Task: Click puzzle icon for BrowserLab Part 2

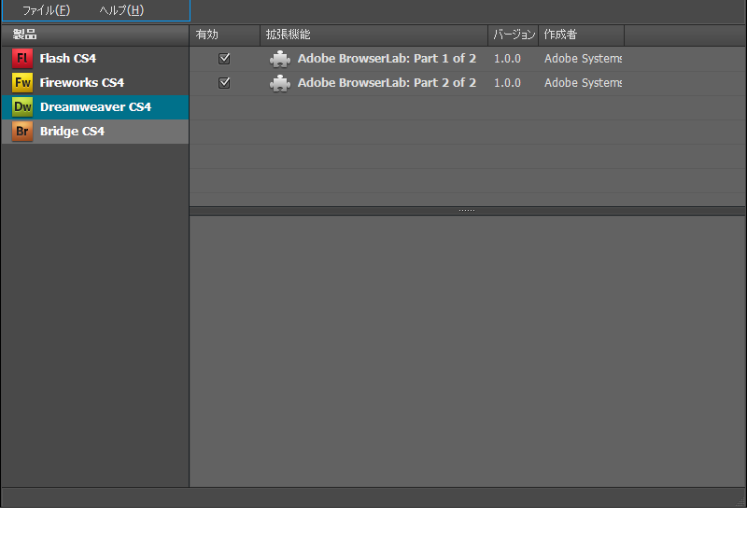Action: tap(280, 83)
